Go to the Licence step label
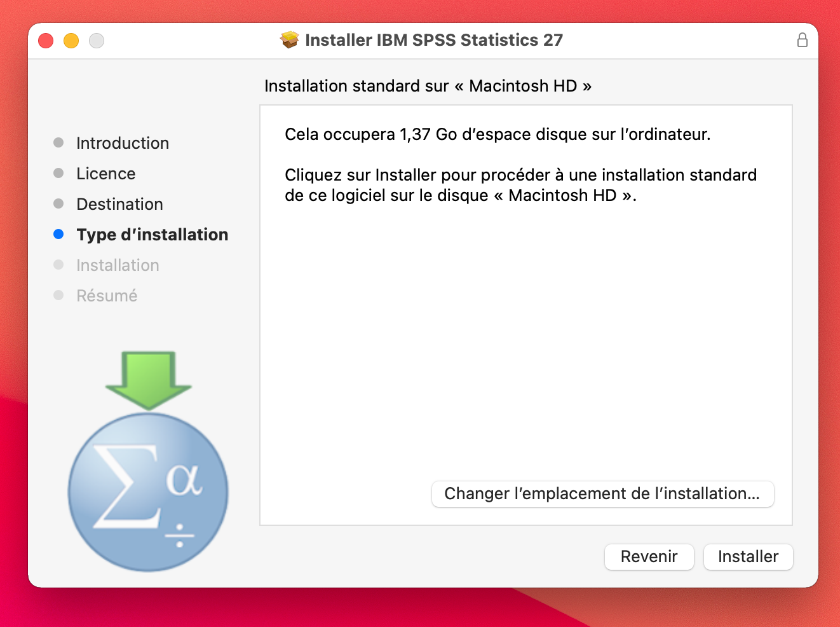This screenshot has width=840, height=627. click(106, 174)
